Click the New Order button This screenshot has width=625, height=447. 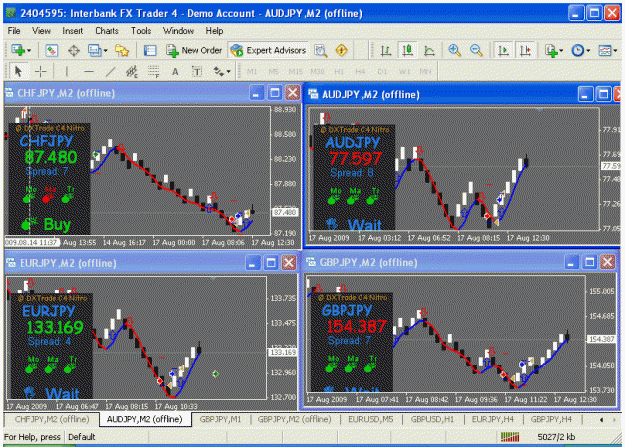click(194, 50)
